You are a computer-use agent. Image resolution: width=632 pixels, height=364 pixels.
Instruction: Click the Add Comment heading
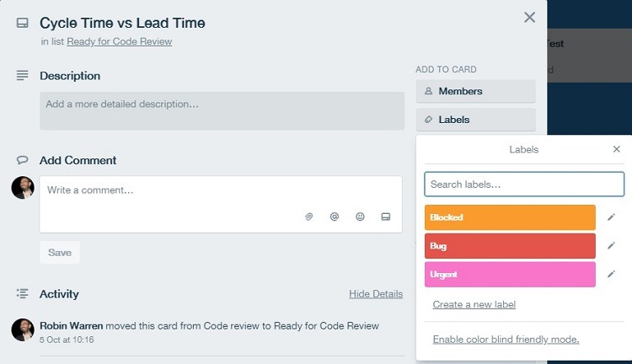pyautogui.click(x=78, y=160)
